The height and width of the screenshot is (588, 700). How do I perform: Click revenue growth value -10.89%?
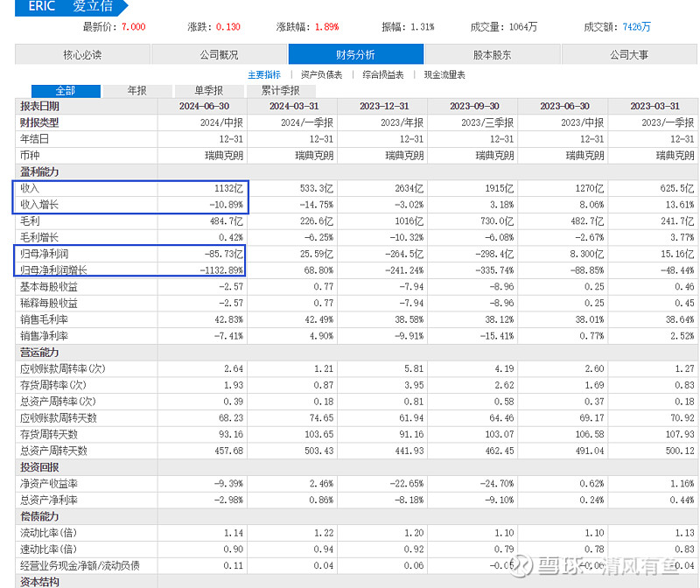point(227,205)
